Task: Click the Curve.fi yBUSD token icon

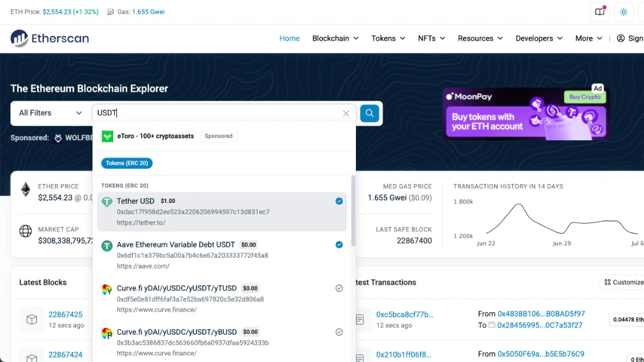Action: click(107, 333)
